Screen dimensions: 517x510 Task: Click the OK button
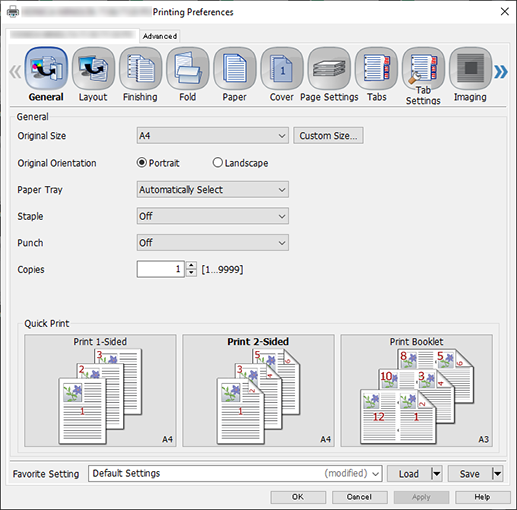point(298,497)
